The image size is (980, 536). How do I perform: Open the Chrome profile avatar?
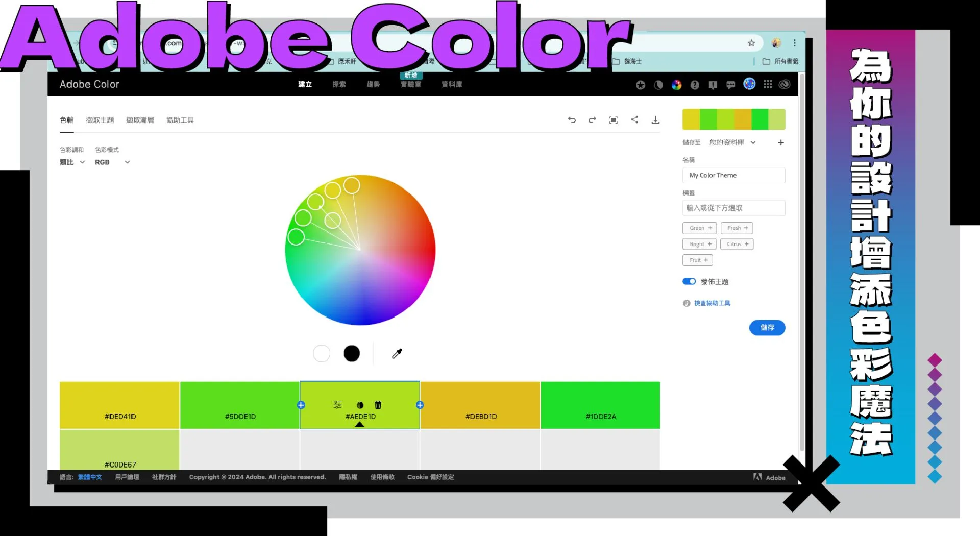click(x=776, y=43)
